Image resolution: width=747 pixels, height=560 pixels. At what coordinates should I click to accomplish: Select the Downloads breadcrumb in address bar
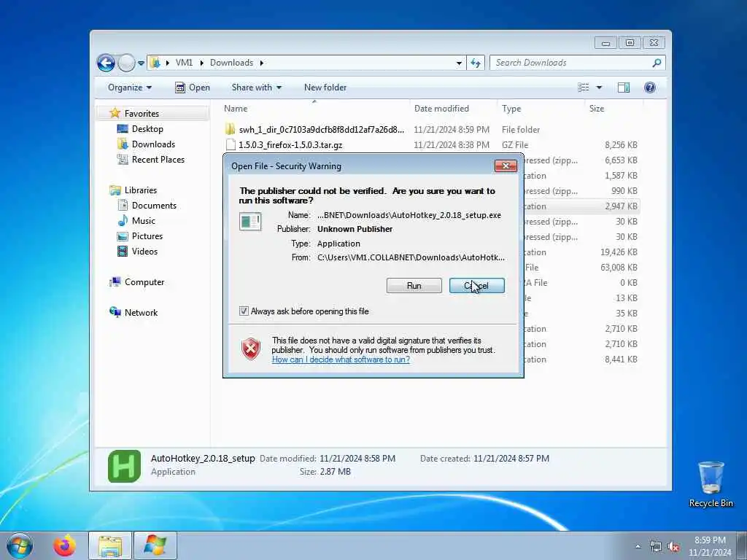tap(231, 63)
